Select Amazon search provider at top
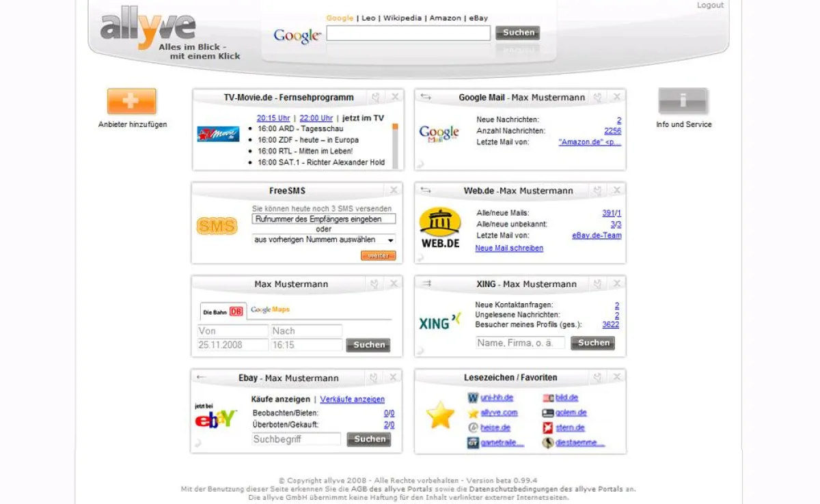Image resolution: width=820 pixels, height=504 pixels. coord(445,18)
